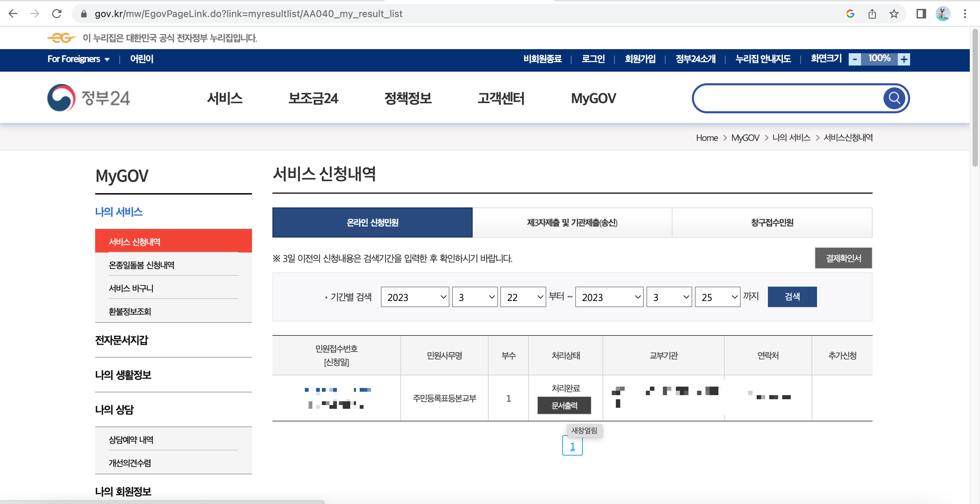Switch to the 창구접수민원 tab

(772, 222)
